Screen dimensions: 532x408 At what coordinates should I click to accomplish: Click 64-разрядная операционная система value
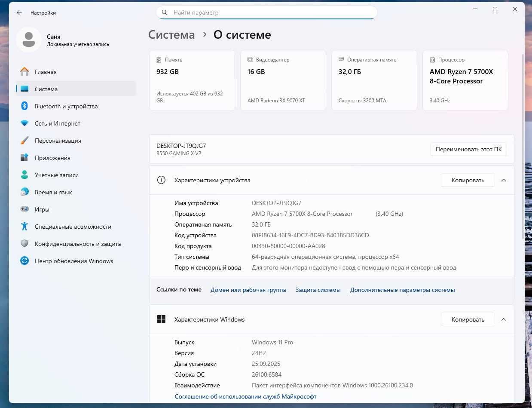click(325, 257)
